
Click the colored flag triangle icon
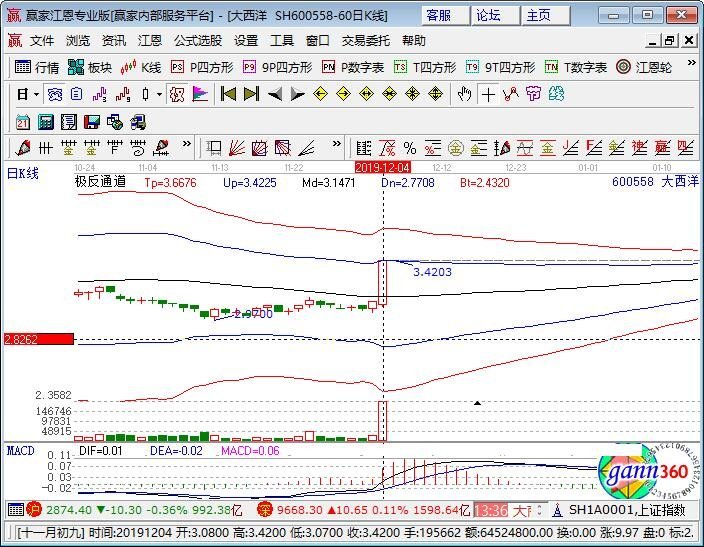(x=200, y=94)
